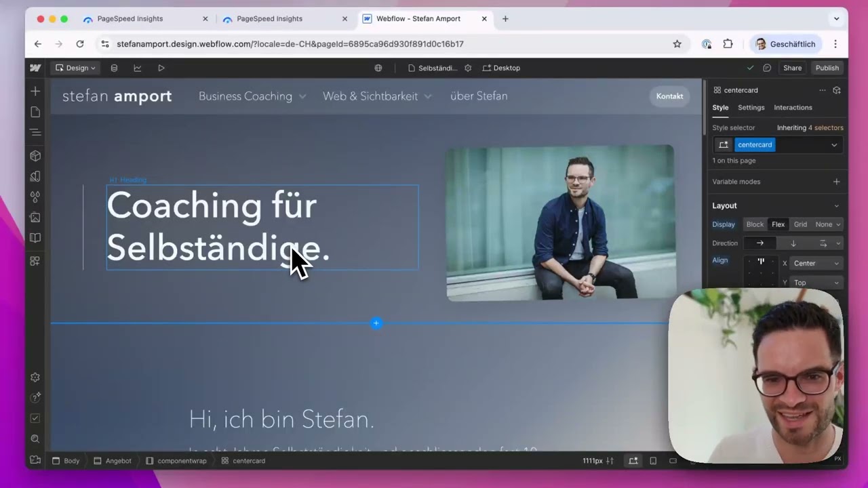Open the Style selectors droplets icon
Viewport: 868px width, 488px height.
click(35, 197)
